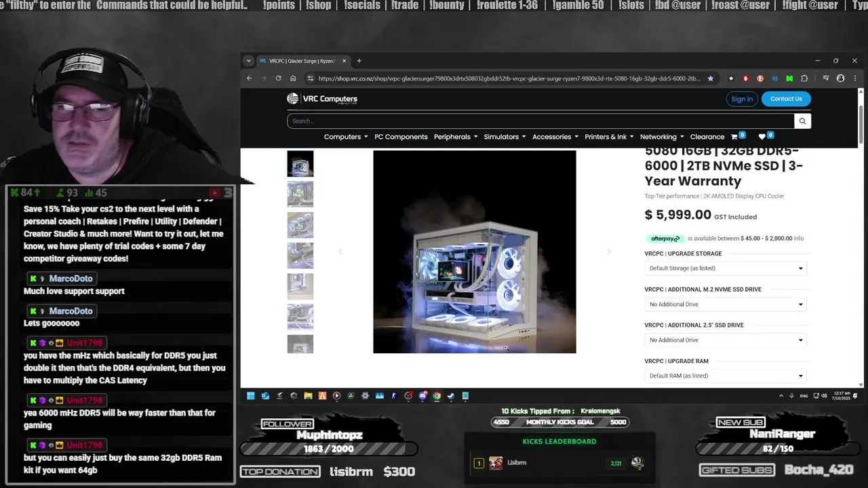Open the Accessories menu
The width and height of the screenshot is (868, 488).
[555, 136]
